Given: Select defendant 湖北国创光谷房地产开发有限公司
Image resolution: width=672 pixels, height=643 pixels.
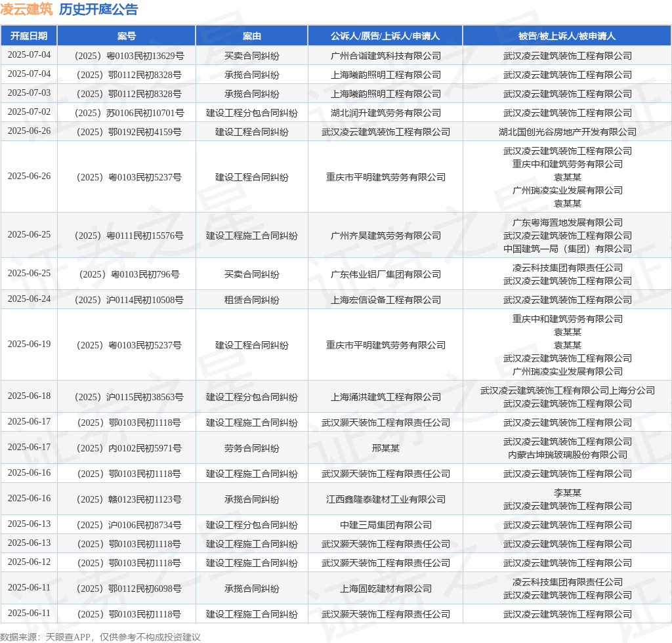Looking at the screenshot, I should click(x=568, y=132).
